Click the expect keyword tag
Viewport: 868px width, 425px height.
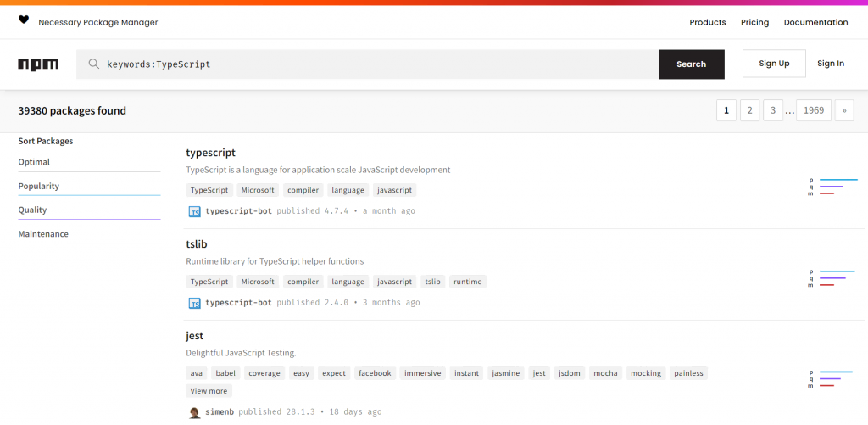coord(334,373)
